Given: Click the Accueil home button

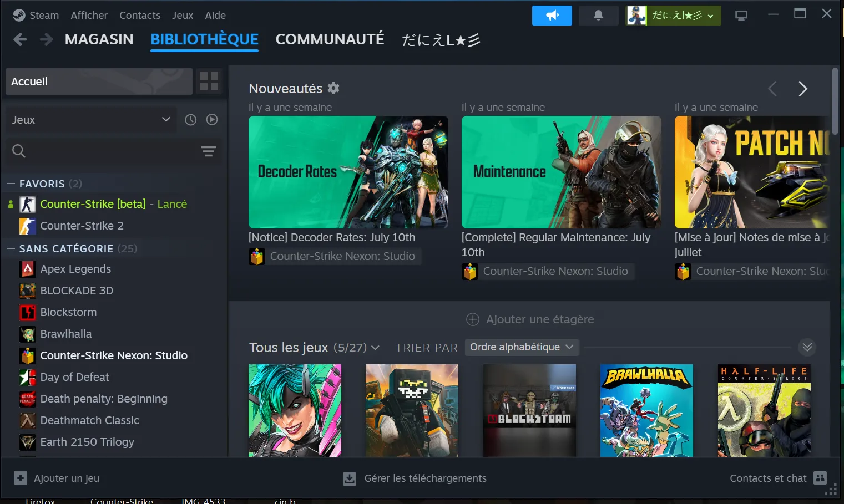Looking at the screenshot, I should 99,82.
